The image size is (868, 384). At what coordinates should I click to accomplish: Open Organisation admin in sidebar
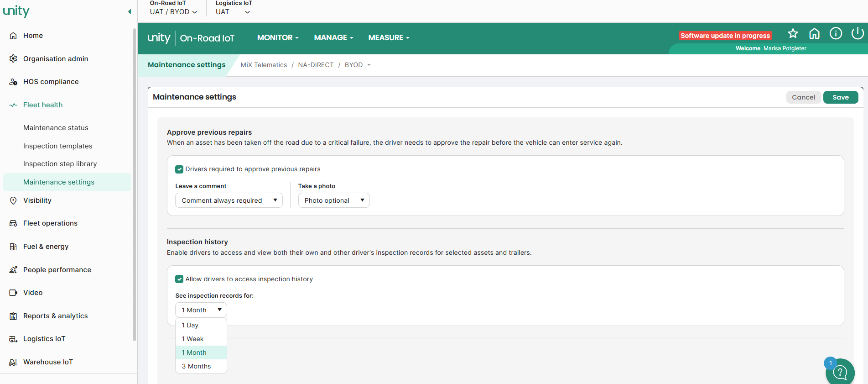pos(56,59)
